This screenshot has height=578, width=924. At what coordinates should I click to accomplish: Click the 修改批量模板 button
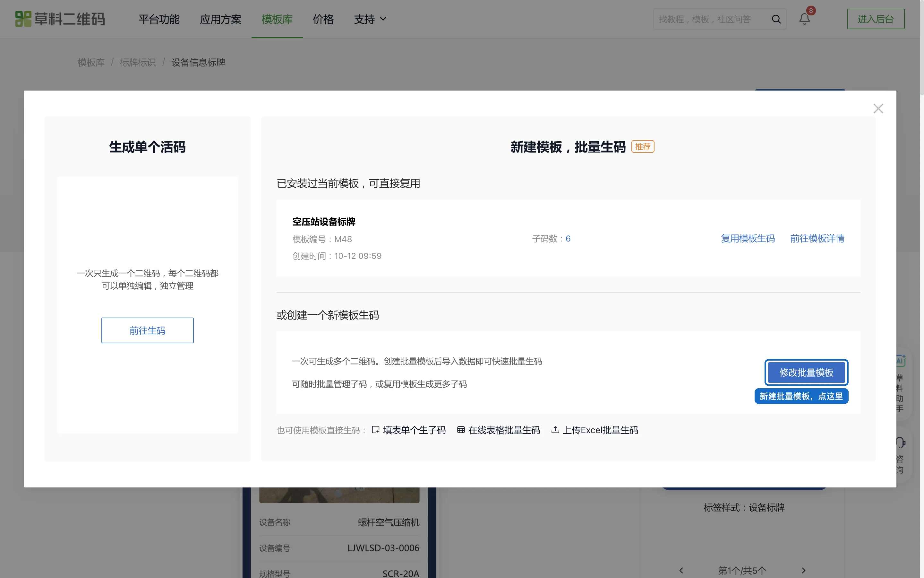tap(806, 372)
